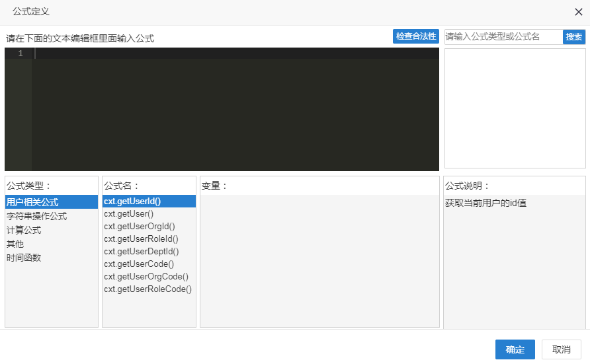The height and width of the screenshot is (364, 590).
Task: Select cxt.getUserCode() formula
Action: 139,264
